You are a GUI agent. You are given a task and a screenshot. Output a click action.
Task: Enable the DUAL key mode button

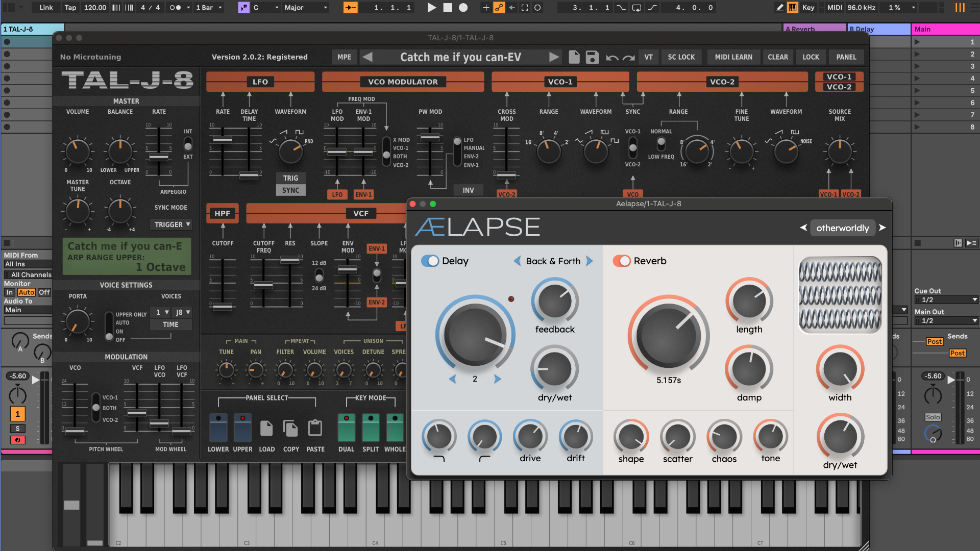point(346,428)
